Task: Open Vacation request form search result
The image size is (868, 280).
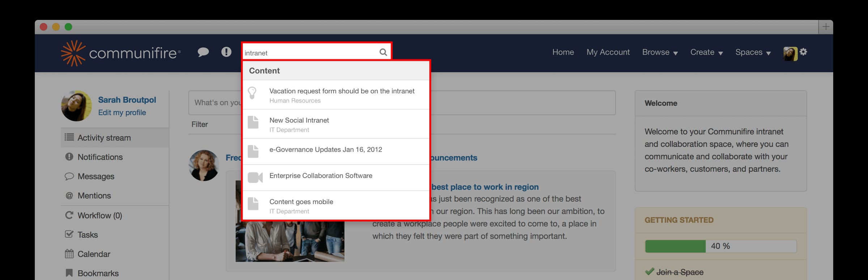Action: 336,95
